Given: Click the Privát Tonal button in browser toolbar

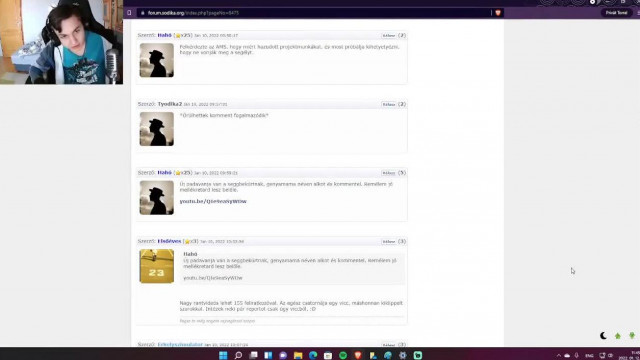Looking at the screenshot, I should [616, 13].
